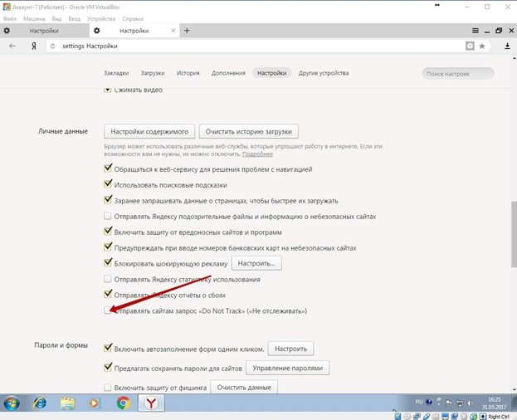Screen dimensions: 517x420
Task: Toggle 'Заранее запрашивать данные о страницах'
Action: [x=108, y=200]
